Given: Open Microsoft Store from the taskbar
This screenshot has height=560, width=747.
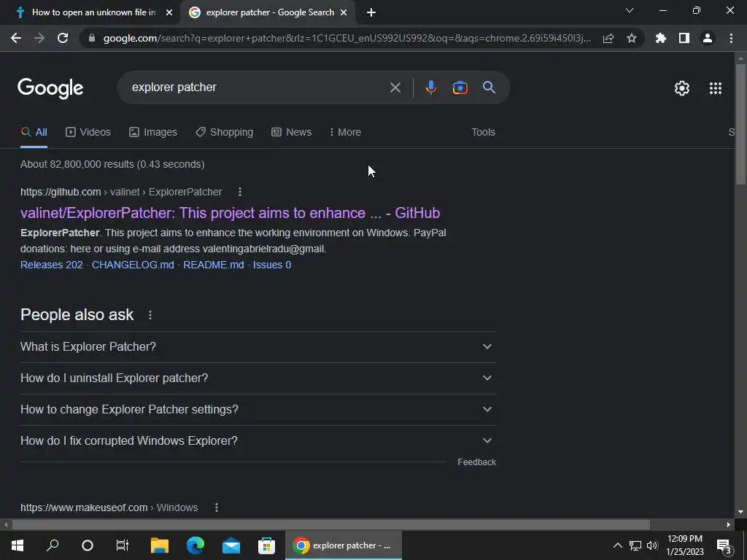Looking at the screenshot, I should (266, 545).
